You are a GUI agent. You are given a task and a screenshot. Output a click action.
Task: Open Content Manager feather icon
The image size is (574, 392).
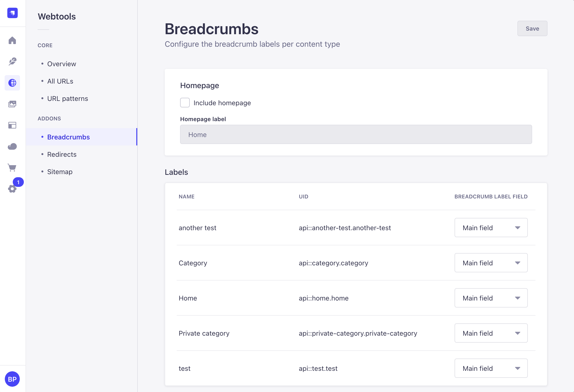[12, 61]
